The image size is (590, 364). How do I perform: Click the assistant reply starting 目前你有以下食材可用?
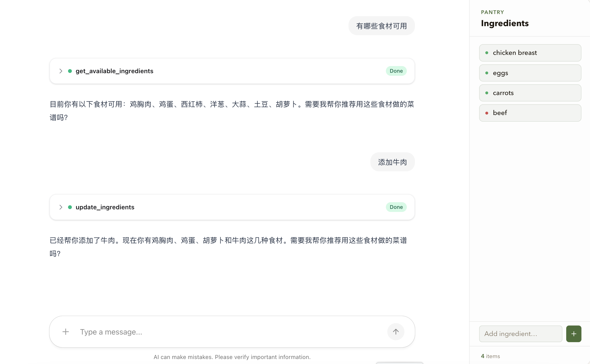tap(232, 111)
